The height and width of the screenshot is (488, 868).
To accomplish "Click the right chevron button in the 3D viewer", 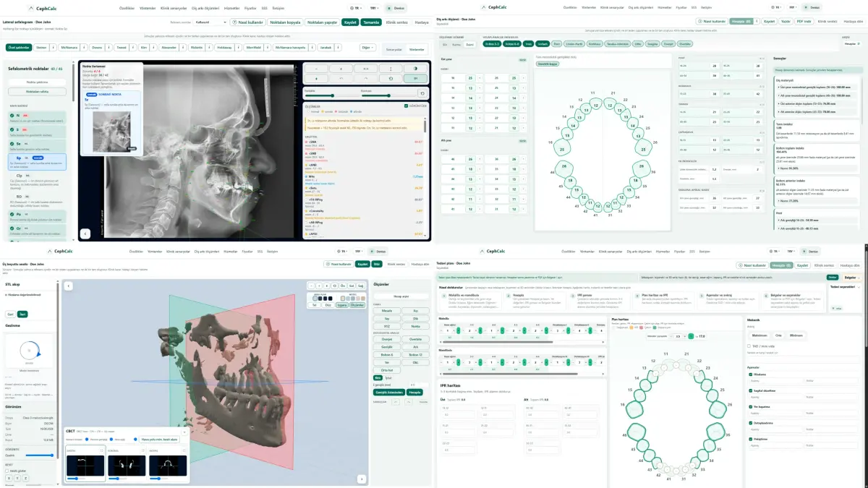I will click(x=361, y=478).
